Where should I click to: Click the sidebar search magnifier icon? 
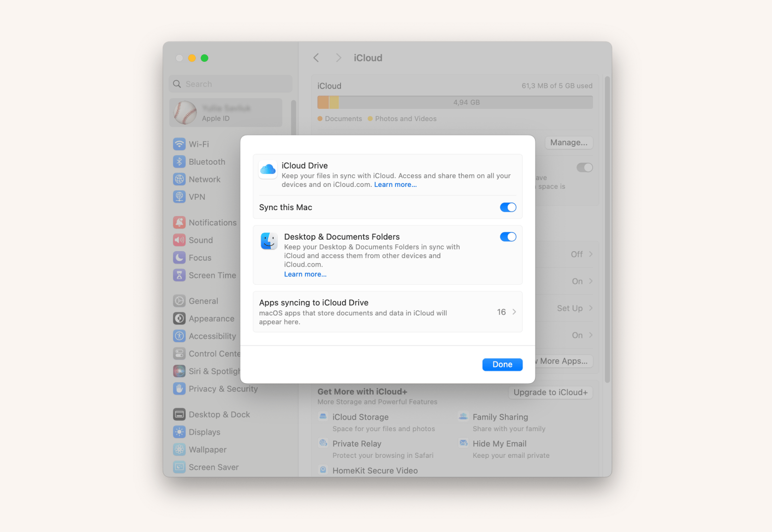click(x=177, y=84)
